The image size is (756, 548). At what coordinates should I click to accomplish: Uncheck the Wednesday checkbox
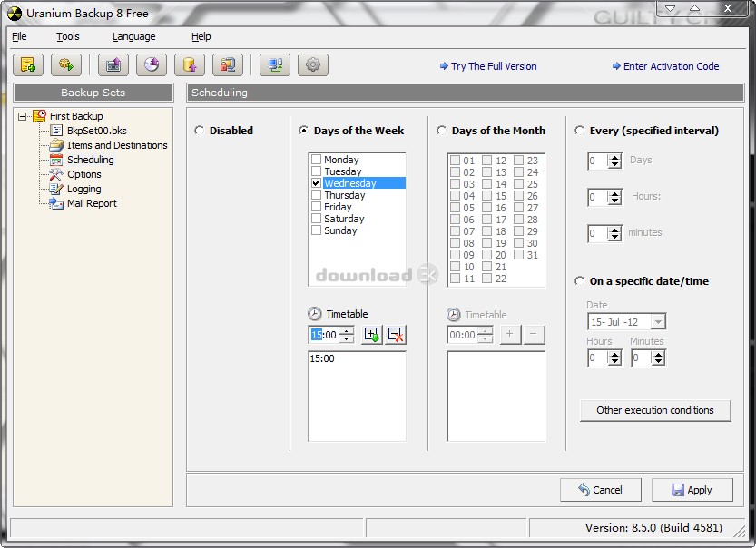316,182
